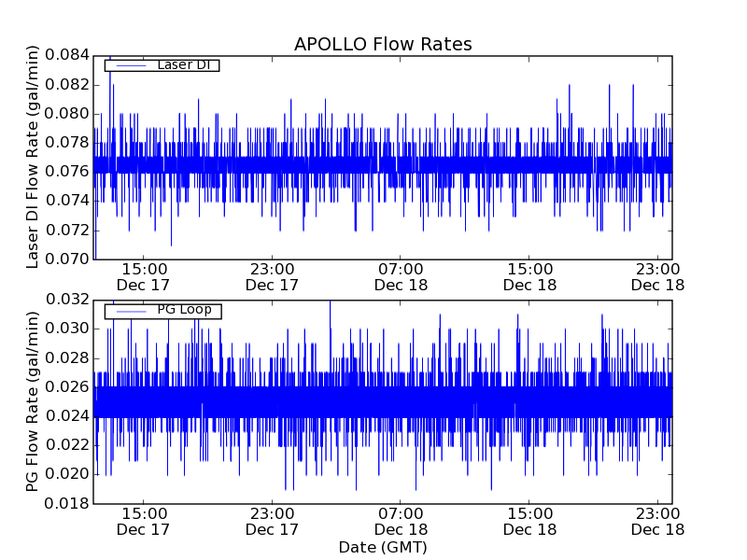This screenshot has height=560, width=747.
Task: Click "23:00 Dec 18" tick under PG Loop plot
Action: 658,522
